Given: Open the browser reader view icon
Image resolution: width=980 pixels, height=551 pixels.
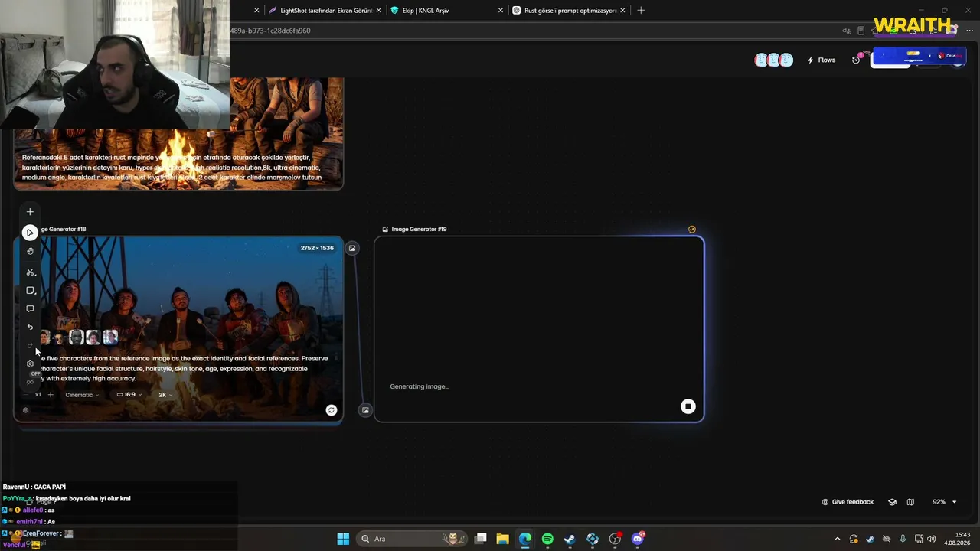Looking at the screenshot, I should [x=861, y=31].
